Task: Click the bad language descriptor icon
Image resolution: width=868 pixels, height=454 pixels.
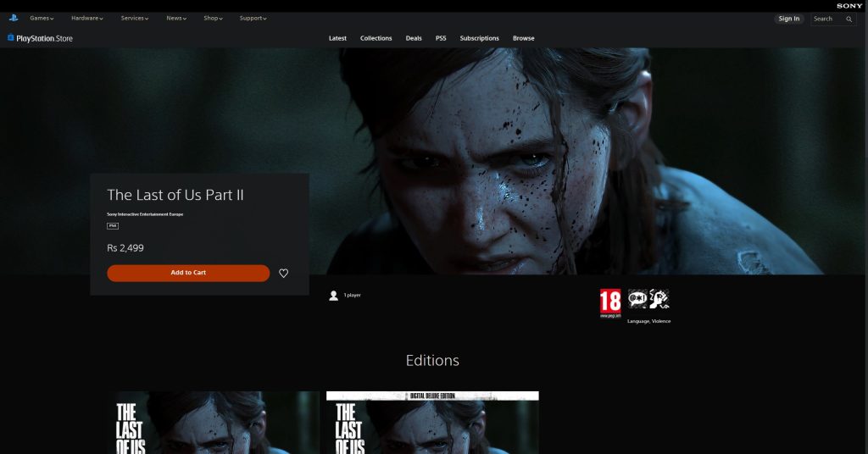Action: point(637,299)
